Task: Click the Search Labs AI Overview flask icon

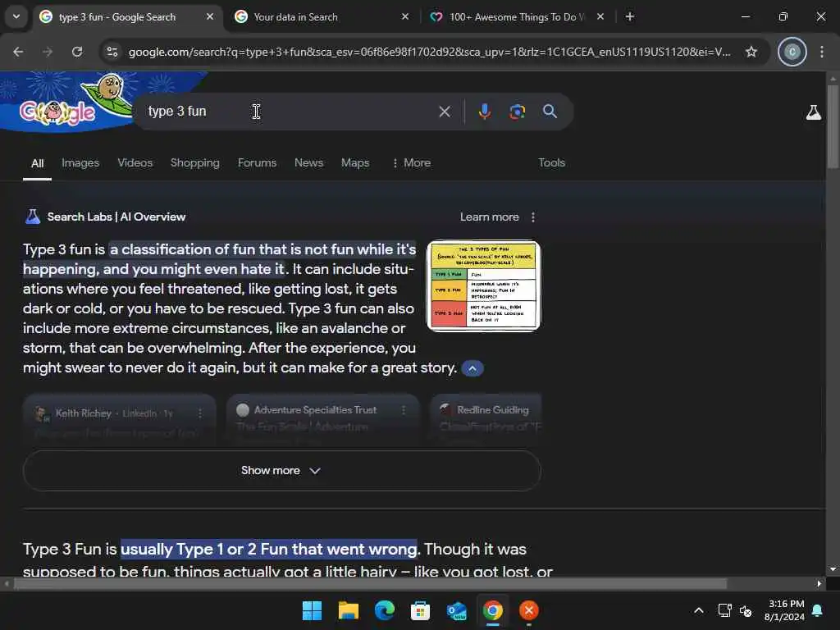Action: click(33, 217)
